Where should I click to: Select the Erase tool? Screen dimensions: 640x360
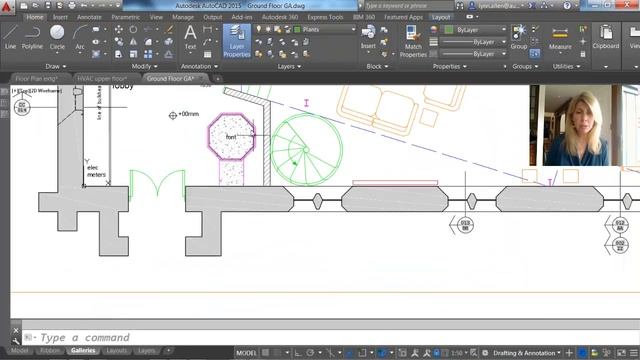click(x=169, y=29)
